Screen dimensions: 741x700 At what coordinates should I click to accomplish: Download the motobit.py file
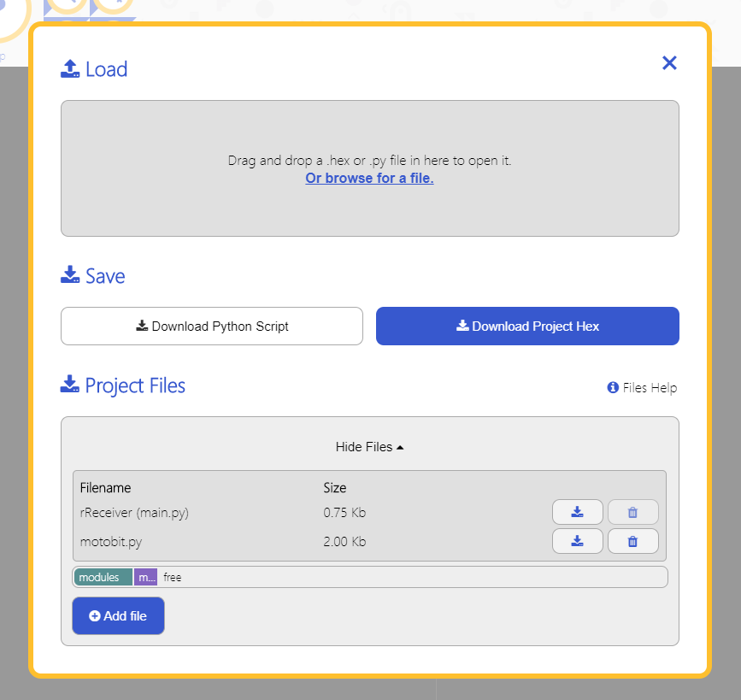tap(577, 541)
